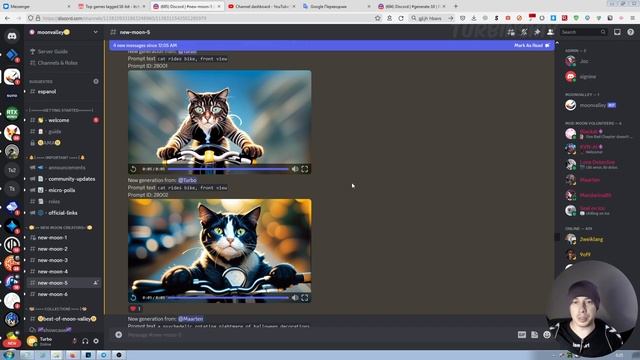Select the micro-polls channel
This screenshot has width=640, height=360.
(62, 190)
